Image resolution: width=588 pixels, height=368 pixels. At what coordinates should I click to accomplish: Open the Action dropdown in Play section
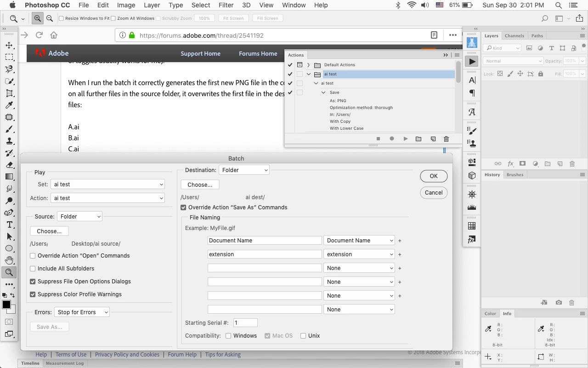click(x=108, y=198)
